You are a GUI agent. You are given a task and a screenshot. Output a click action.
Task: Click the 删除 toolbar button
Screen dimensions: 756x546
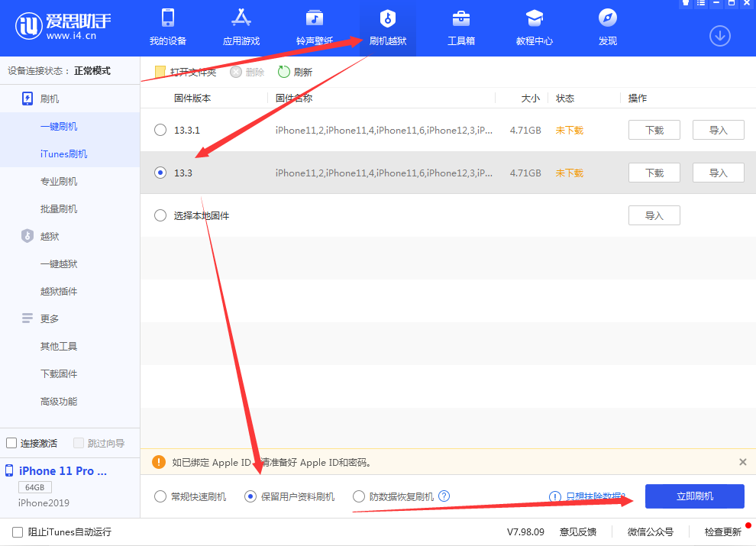pos(247,72)
